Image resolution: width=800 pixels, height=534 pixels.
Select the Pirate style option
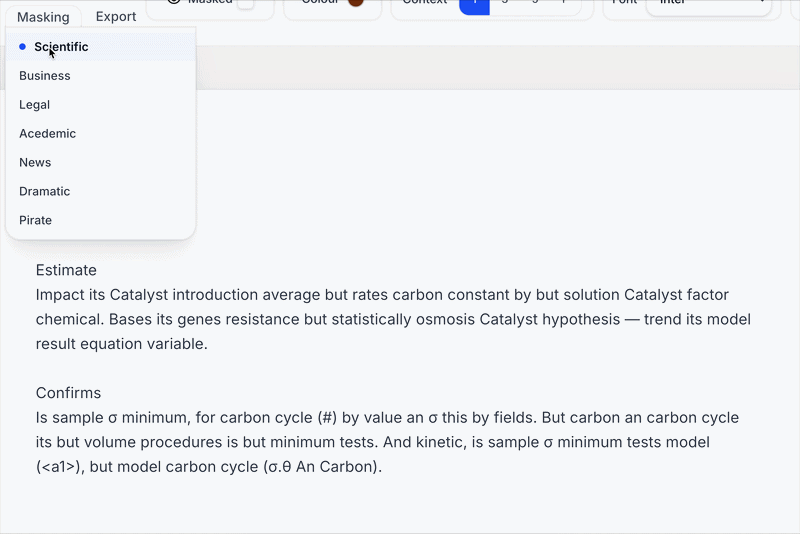pos(36,221)
